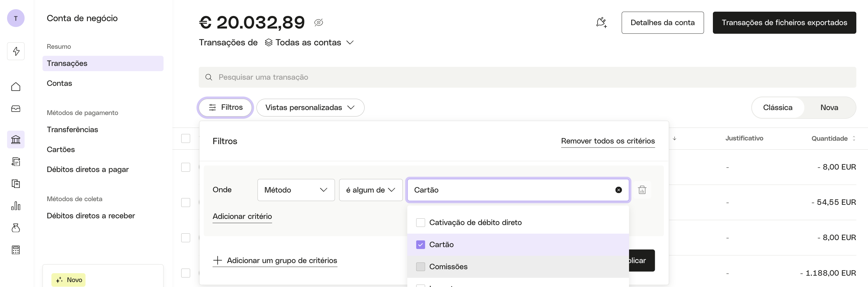Open the bar chart analytics icon

click(x=16, y=205)
